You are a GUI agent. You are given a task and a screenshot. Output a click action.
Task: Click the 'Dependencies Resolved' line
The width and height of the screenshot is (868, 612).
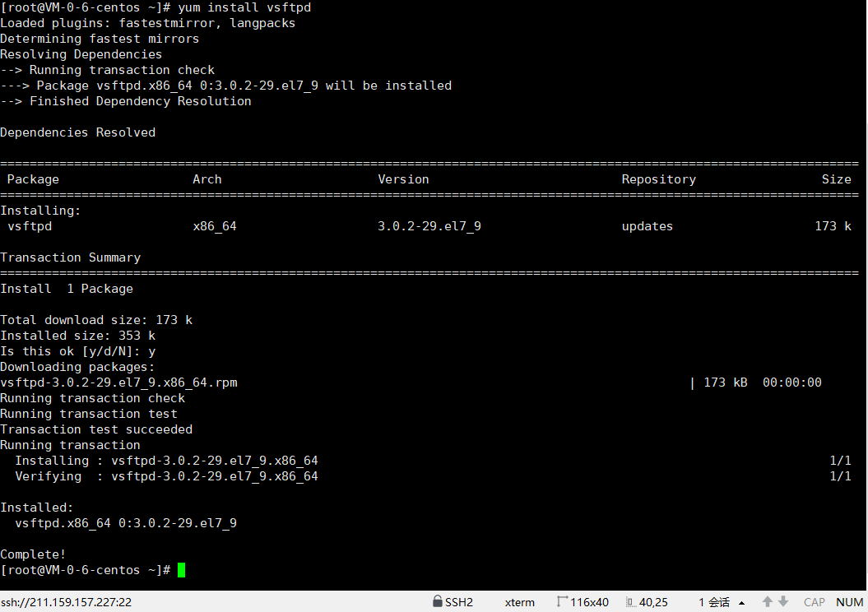click(77, 132)
